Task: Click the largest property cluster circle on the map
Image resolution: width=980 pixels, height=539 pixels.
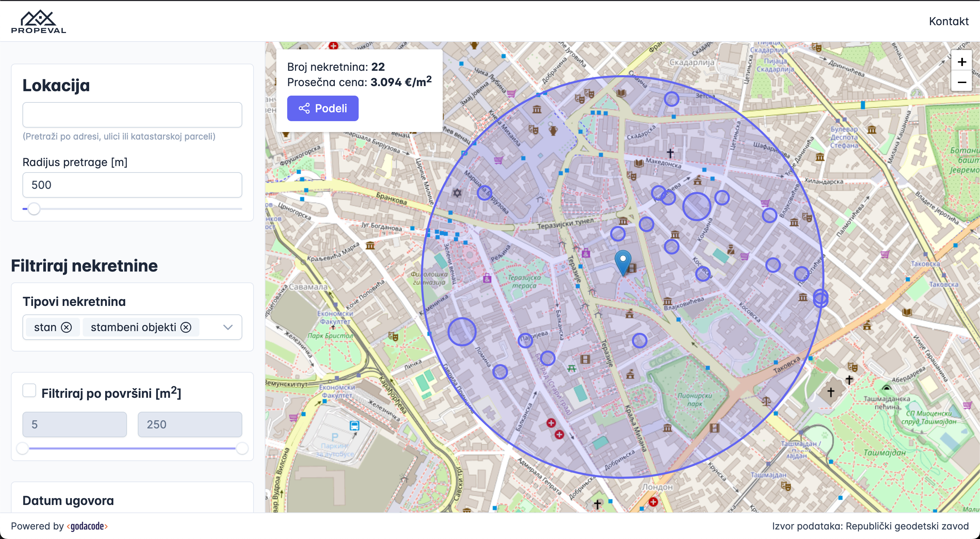Action: tap(697, 207)
